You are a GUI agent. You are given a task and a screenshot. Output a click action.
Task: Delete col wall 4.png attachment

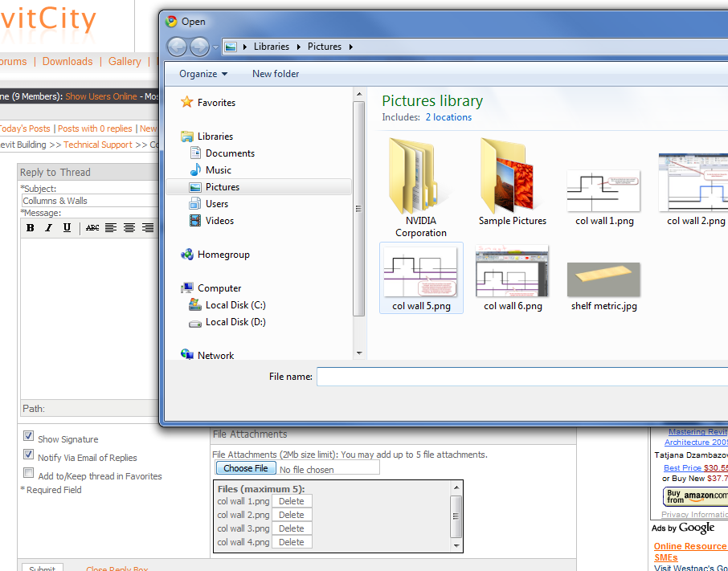pos(292,542)
